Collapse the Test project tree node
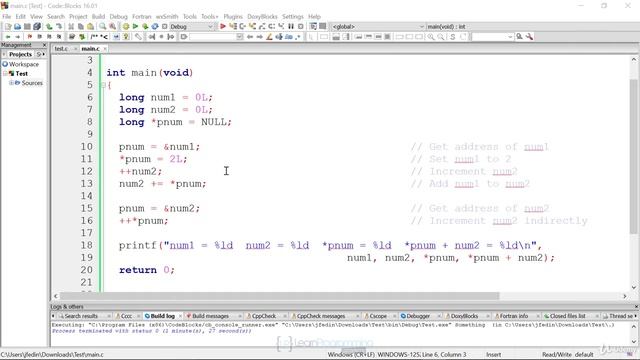 coord(5,73)
